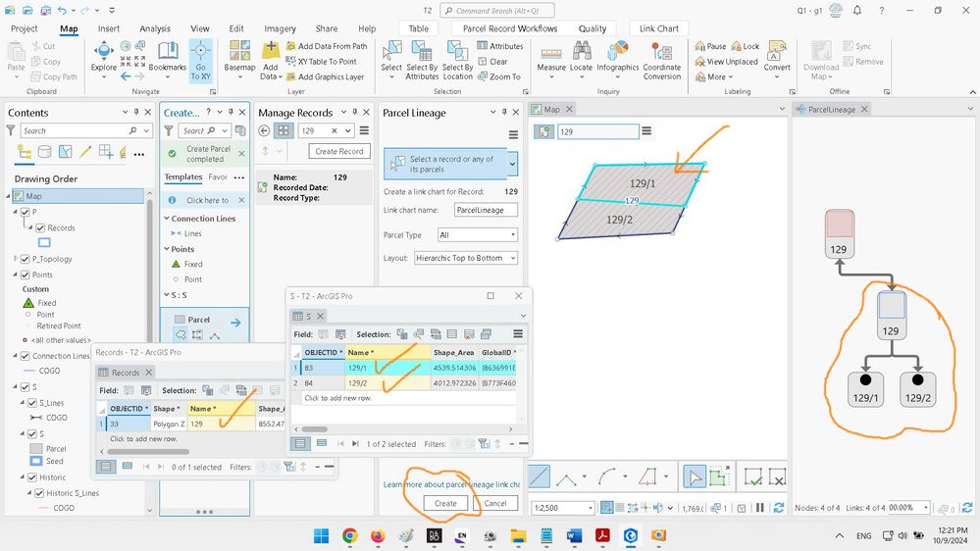Screen dimensions: 980x551
Task: Open Select By Attributes
Action: [x=422, y=60]
